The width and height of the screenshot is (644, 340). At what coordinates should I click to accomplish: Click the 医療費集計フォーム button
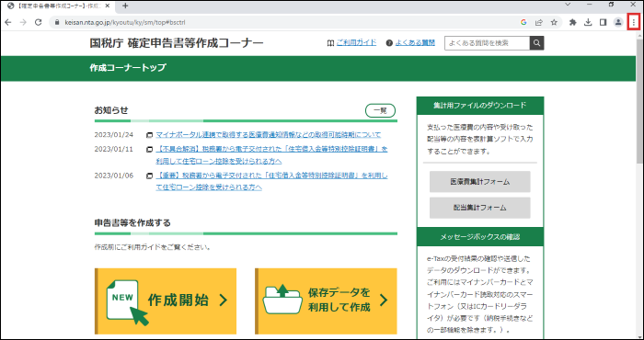click(479, 182)
